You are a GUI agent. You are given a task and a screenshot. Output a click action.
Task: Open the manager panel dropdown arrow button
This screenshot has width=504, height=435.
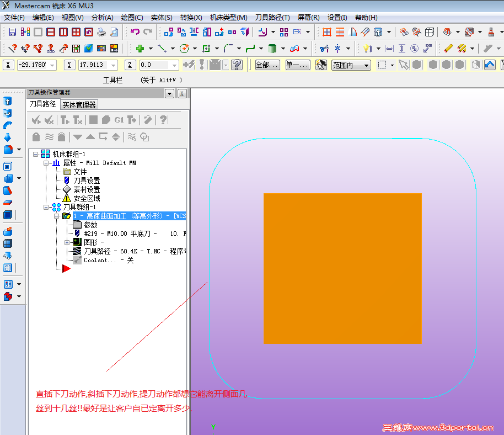(169, 94)
